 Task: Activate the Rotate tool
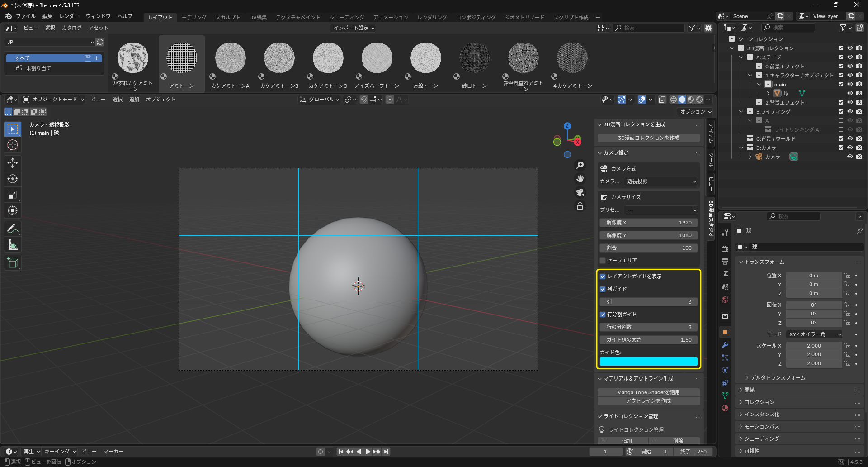[13, 179]
